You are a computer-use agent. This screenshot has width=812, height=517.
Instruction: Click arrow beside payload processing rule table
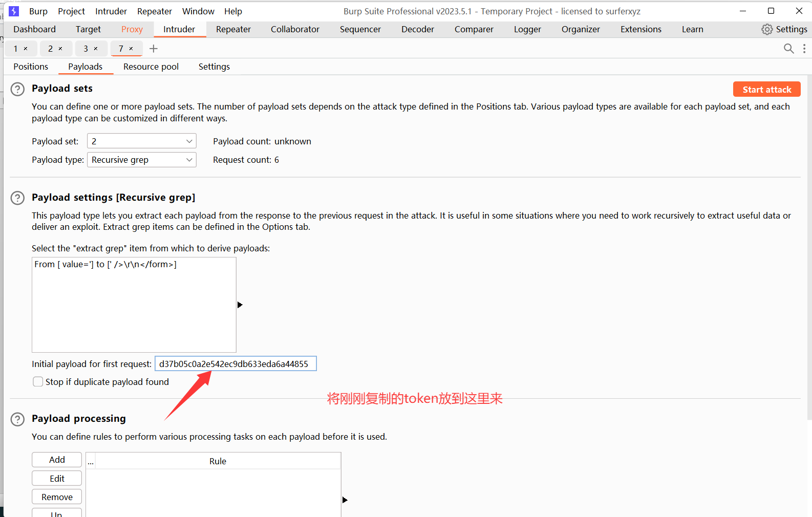345,500
